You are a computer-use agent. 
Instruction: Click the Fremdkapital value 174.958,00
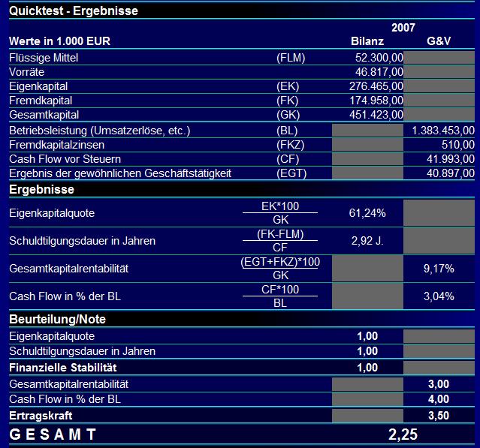pyautogui.click(x=376, y=101)
